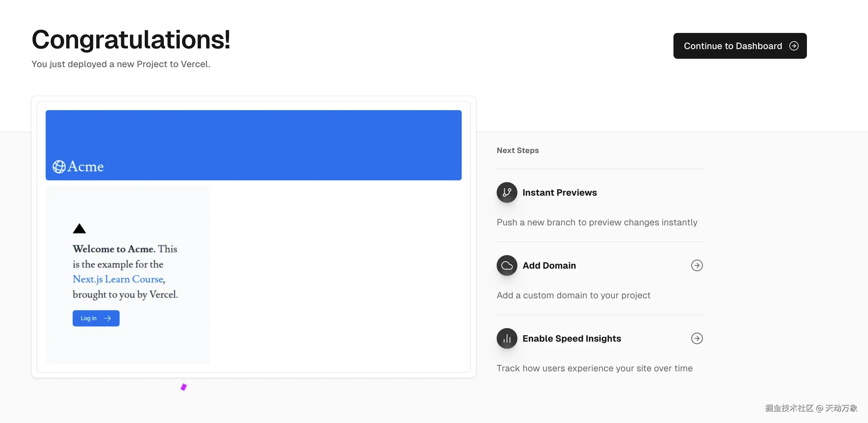868x423 pixels.
Task: Click the Continue to Dashboard button
Action: (733, 46)
